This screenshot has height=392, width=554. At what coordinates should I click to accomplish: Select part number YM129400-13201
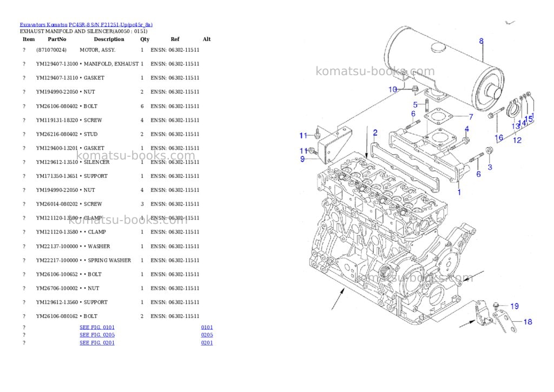(57, 148)
